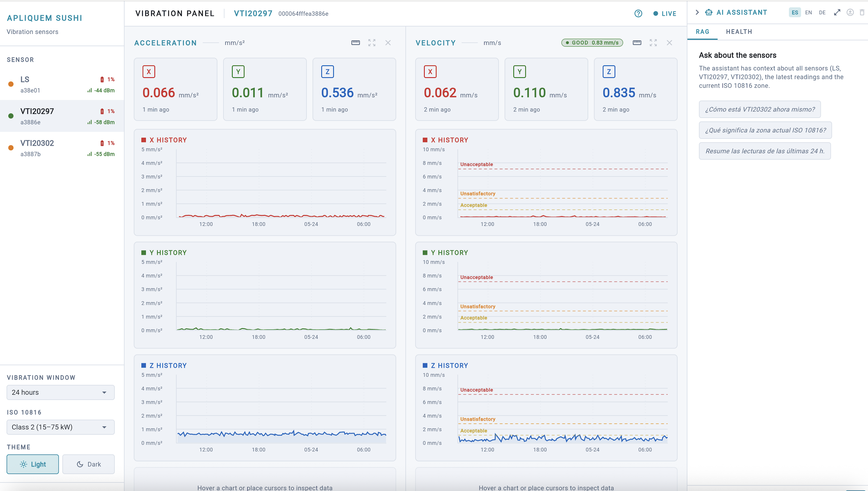
Task: Download the AI Assistant conversation
Action: (x=850, y=12)
